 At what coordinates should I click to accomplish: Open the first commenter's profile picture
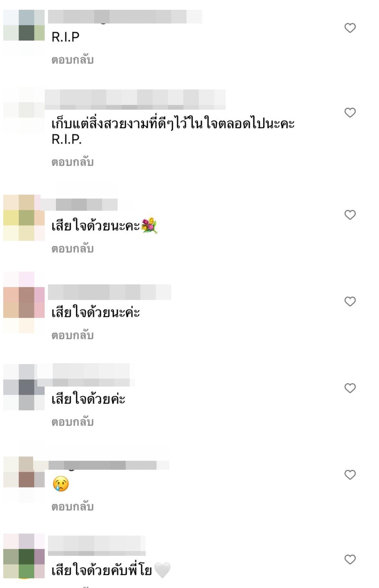click(x=24, y=33)
